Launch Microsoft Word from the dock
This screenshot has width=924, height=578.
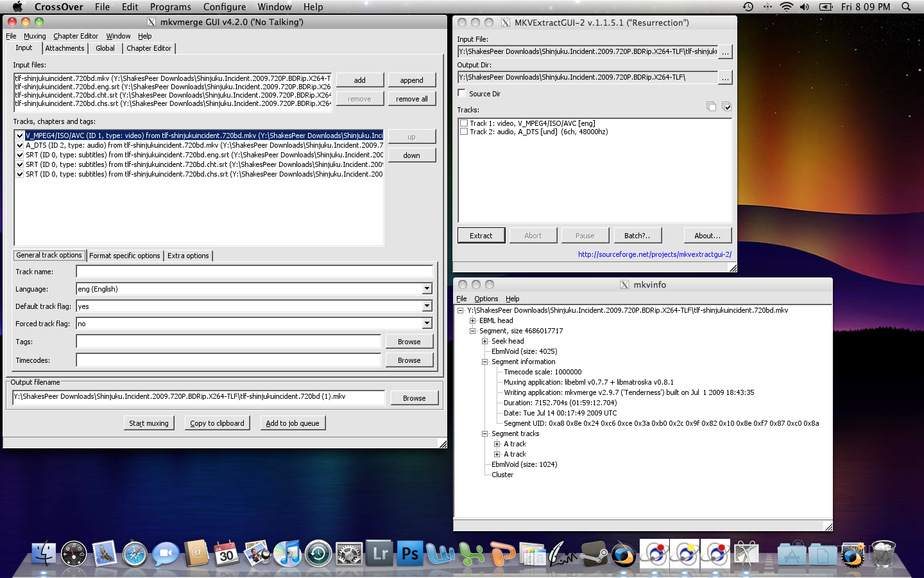(441, 554)
